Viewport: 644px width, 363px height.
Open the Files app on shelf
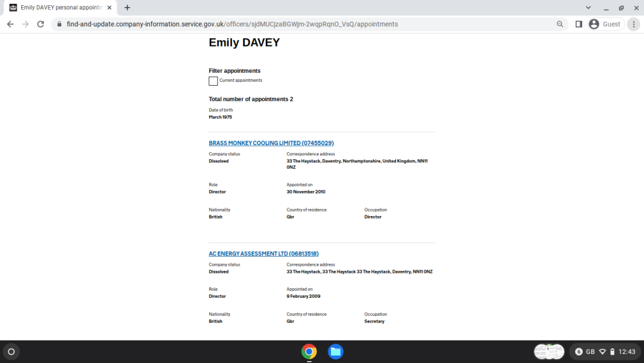[x=336, y=352]
